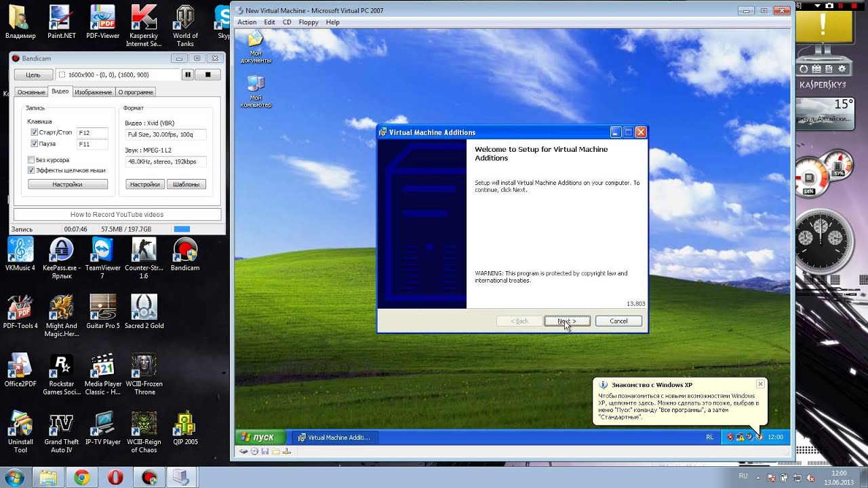Open Rockstar Games Social Club icon
This screenshot has height=488, width=868.
62,374
